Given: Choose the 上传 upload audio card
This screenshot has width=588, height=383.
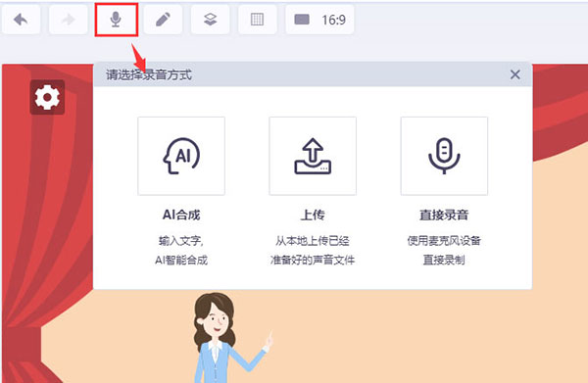Looking at the screenshot, I should pyautogui.click(x=313, y=156).
